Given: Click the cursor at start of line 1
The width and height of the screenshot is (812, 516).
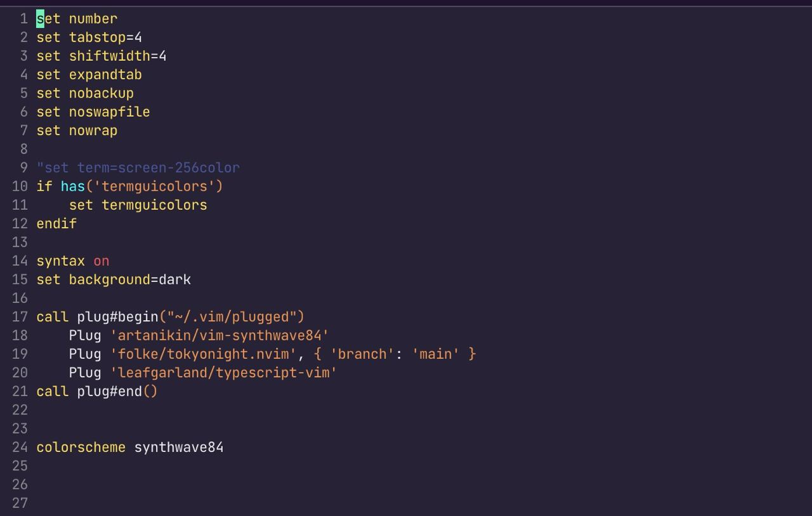Looking at the screenshot, I should point(40,19).
